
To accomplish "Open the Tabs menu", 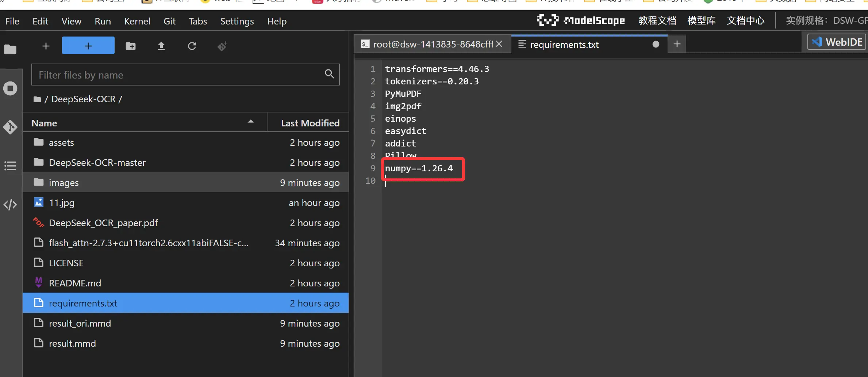I will tap(197, 21).
